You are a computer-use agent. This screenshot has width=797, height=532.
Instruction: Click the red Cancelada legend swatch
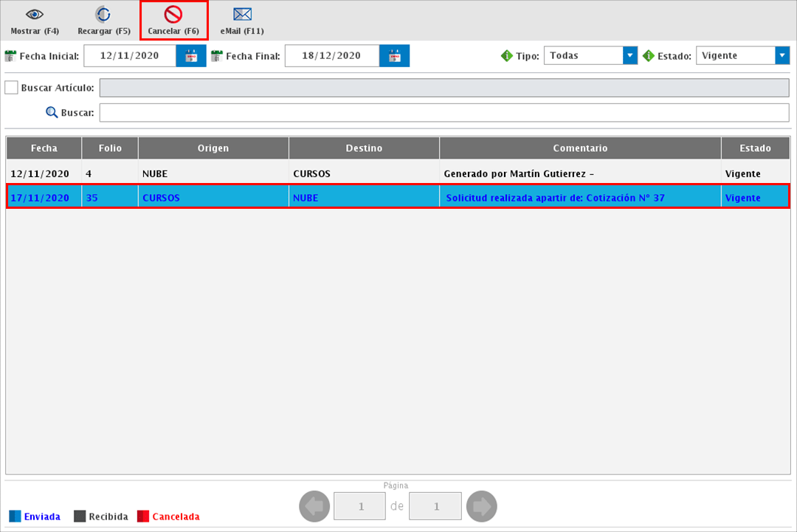tap(143, 517)
